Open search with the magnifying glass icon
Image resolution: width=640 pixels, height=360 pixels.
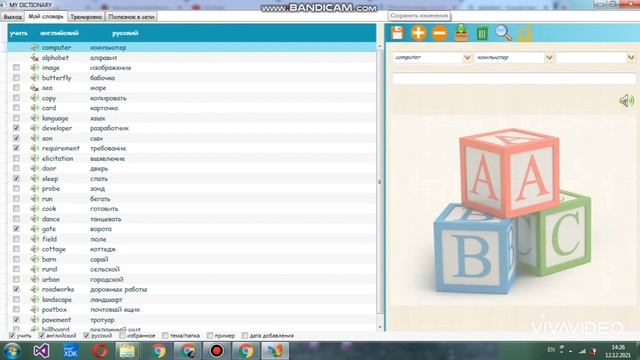[503, 33]
